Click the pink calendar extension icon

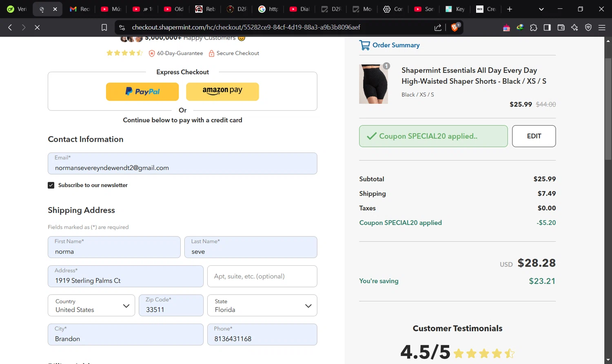(506, 27)
